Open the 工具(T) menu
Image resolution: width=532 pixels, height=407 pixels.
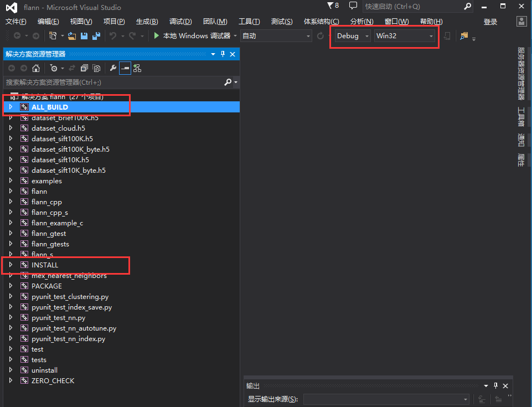[249, 22]
